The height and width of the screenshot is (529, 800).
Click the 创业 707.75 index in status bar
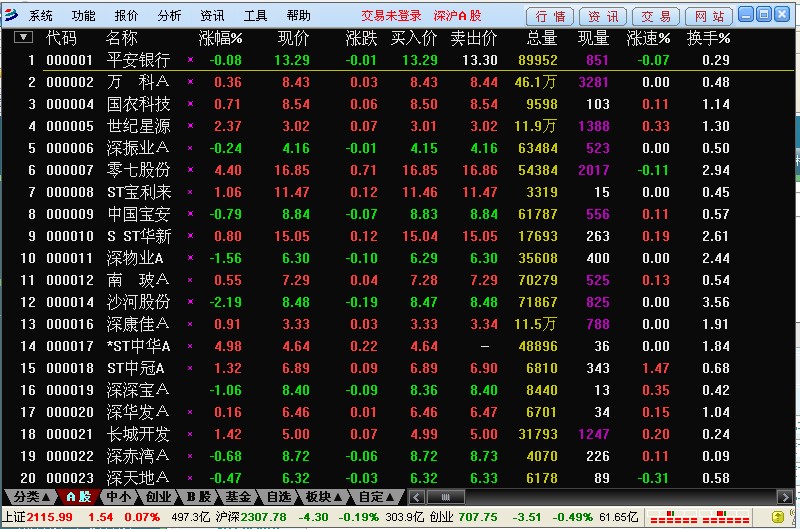pyautogui.click(x=463, y=517)
